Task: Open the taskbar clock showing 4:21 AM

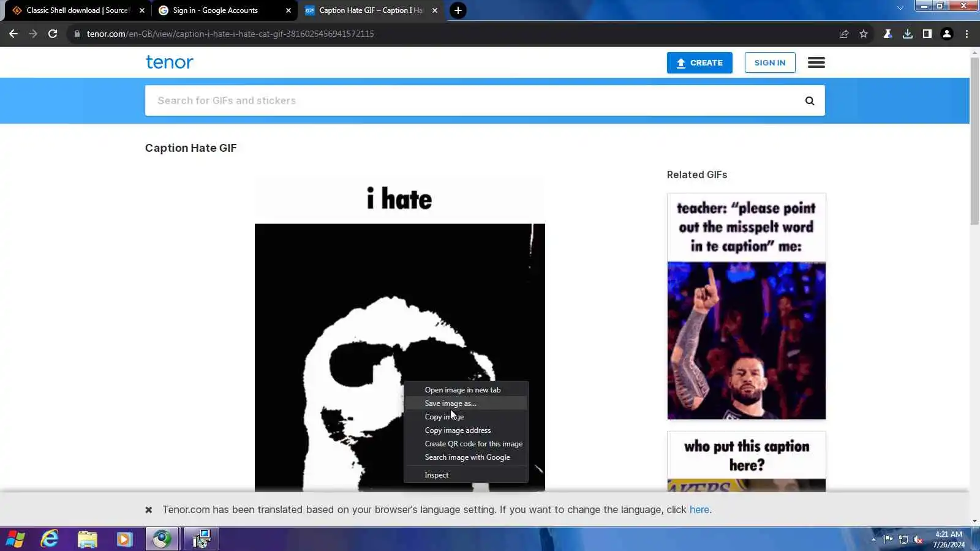Action: (949, 539)
